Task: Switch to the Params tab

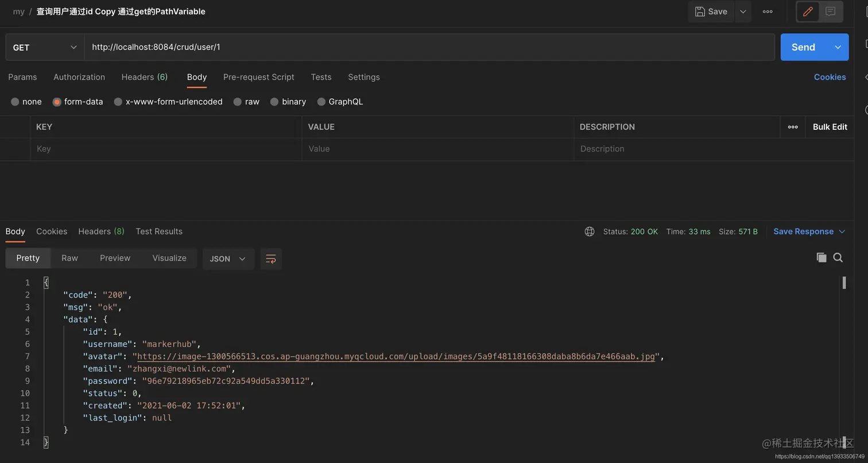Action: [22, 77]
